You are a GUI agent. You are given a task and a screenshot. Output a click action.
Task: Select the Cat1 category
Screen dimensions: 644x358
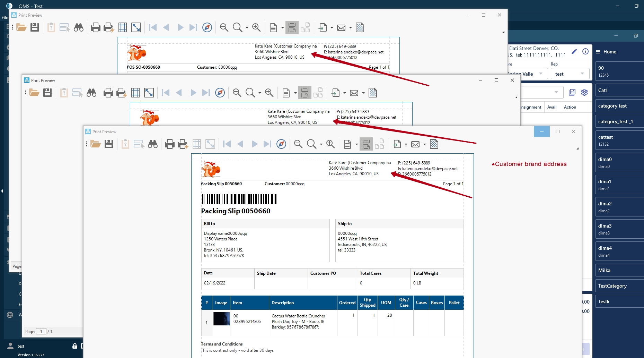coord(619,90)
